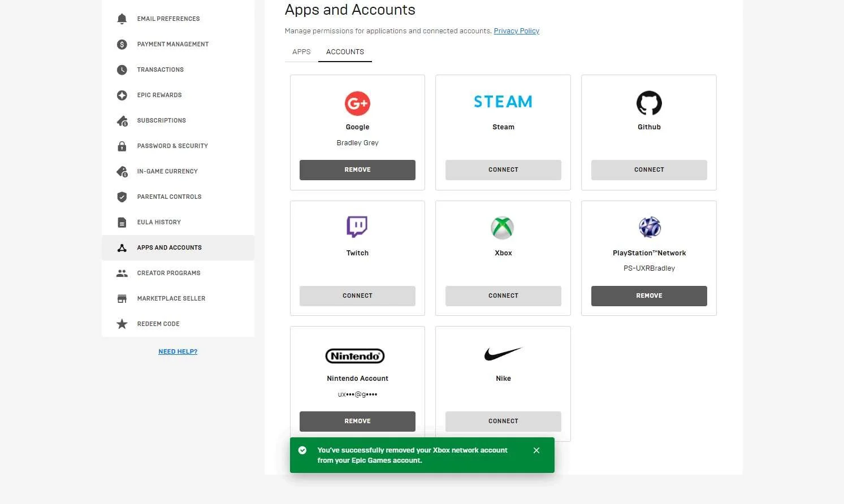Click the Nike swoosh logo
Viewport: 844px width, 504px height.
(503, 354)
